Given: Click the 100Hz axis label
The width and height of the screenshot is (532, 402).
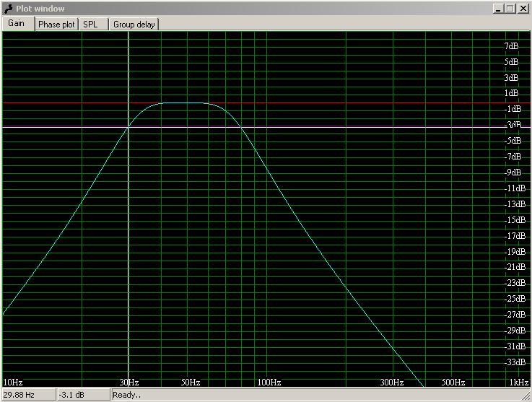Looking at the screenshot, I should coord(269,383).
